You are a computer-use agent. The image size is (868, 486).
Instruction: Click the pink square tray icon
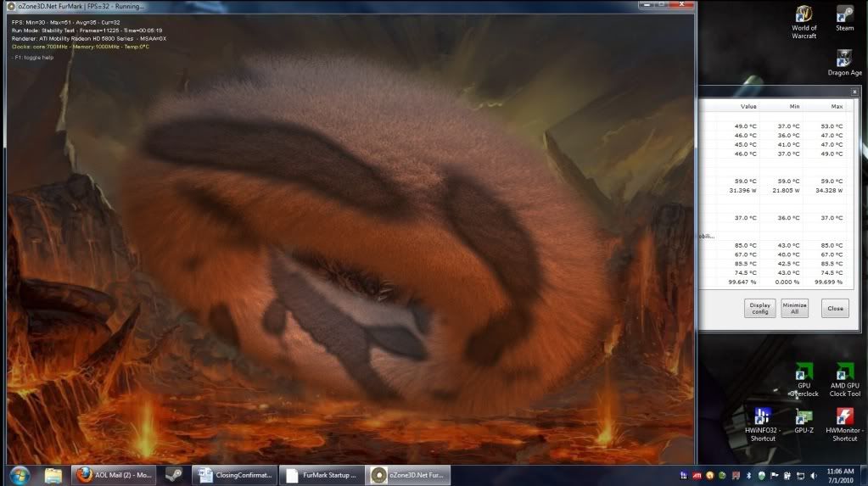click(736, 476)
